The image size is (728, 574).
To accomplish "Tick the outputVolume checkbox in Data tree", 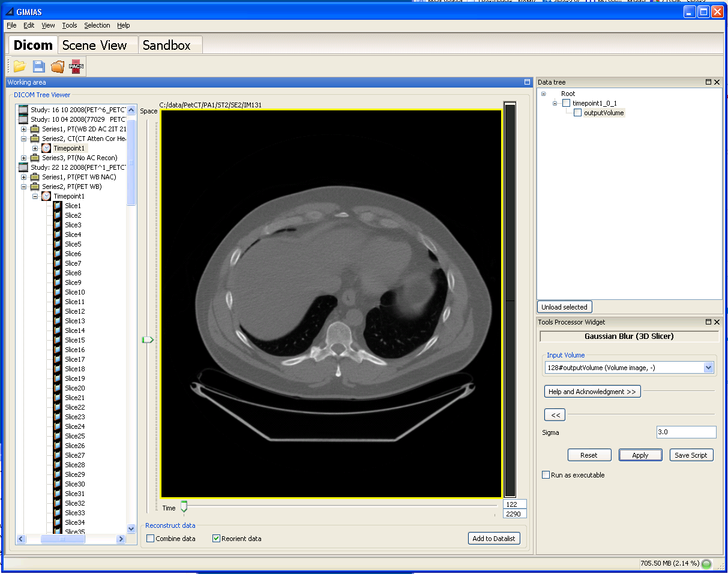I will 577,113.
